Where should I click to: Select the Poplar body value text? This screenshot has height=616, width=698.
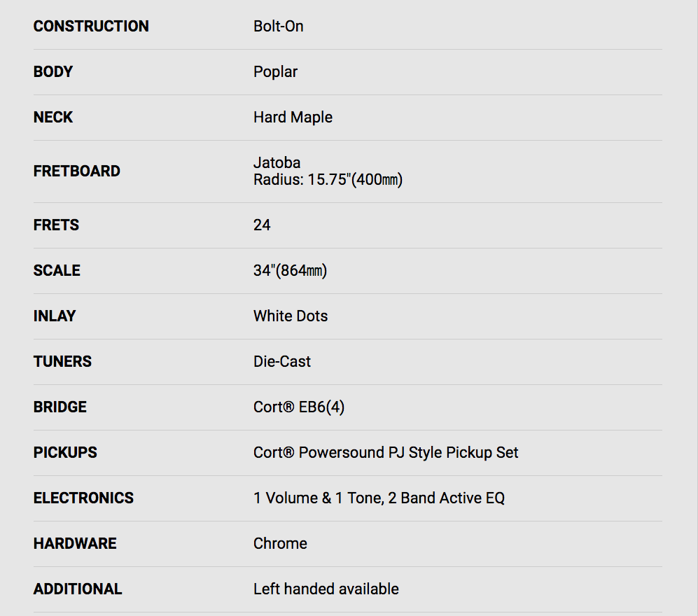(x=275, y=72)
